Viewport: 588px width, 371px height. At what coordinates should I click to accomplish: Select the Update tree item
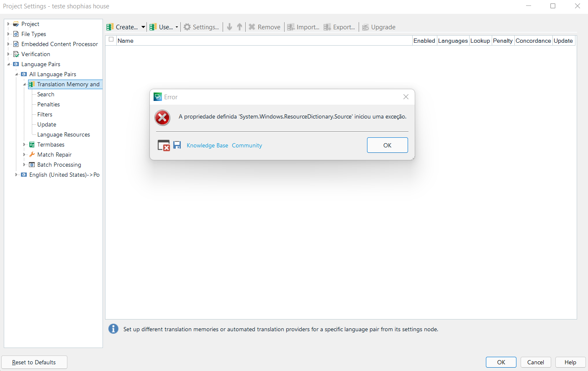46,124
